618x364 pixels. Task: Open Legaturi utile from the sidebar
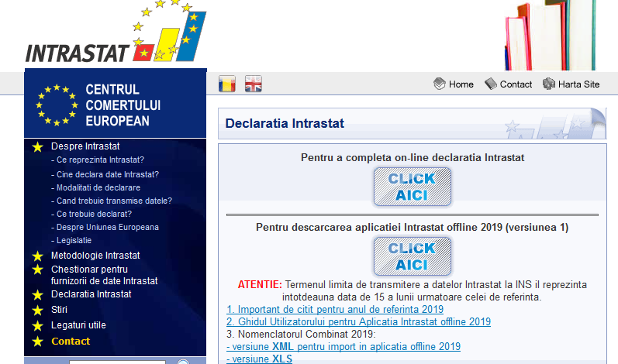coord(78,325)
